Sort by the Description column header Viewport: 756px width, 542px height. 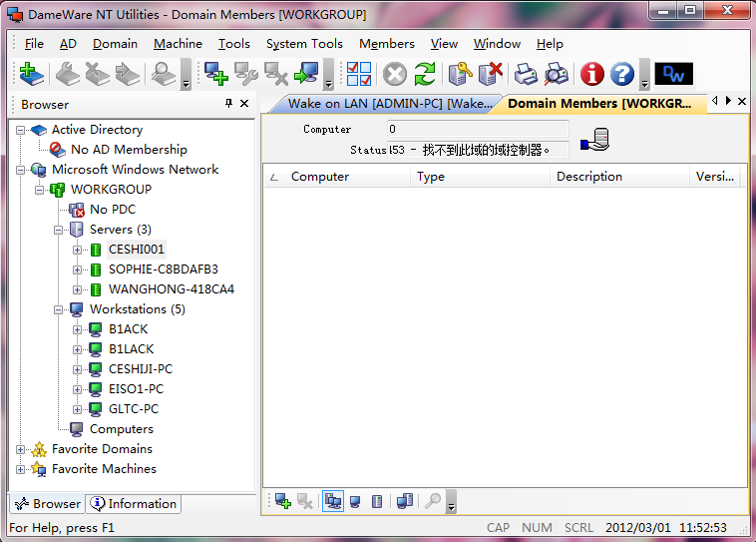[619, 177]
